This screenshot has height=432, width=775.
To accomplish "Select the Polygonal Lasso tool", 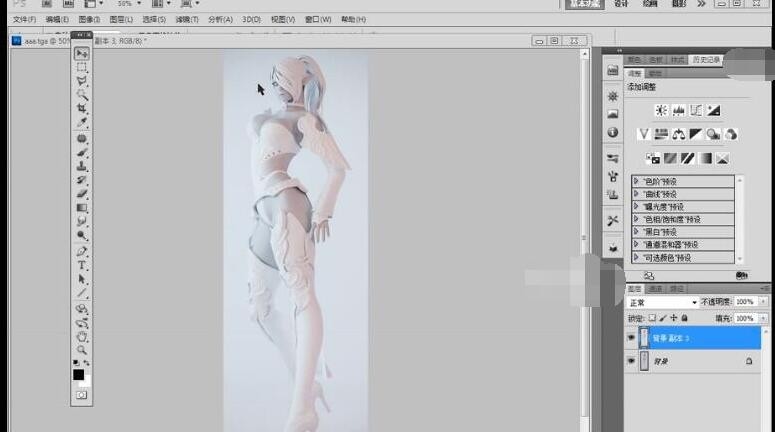I will (x=82, y=81).
